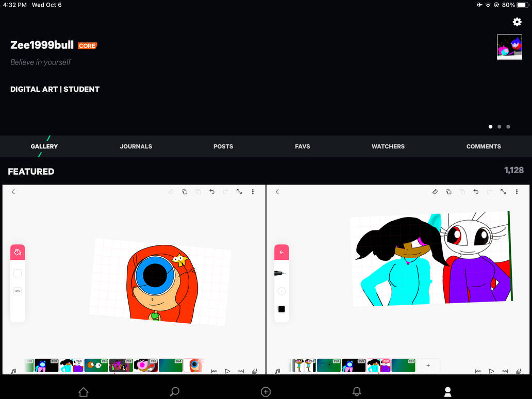Show the Favs tab

[x=302, y=146]
